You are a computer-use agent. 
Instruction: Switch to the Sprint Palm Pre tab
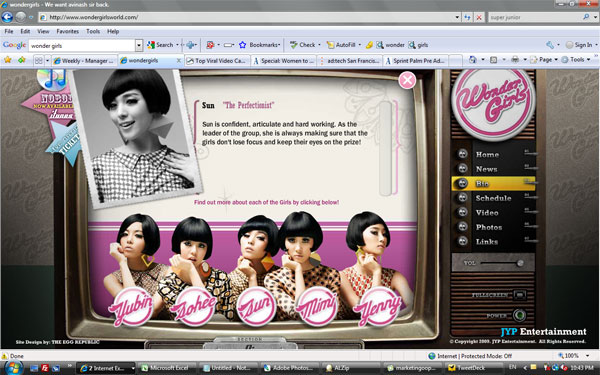416,60
